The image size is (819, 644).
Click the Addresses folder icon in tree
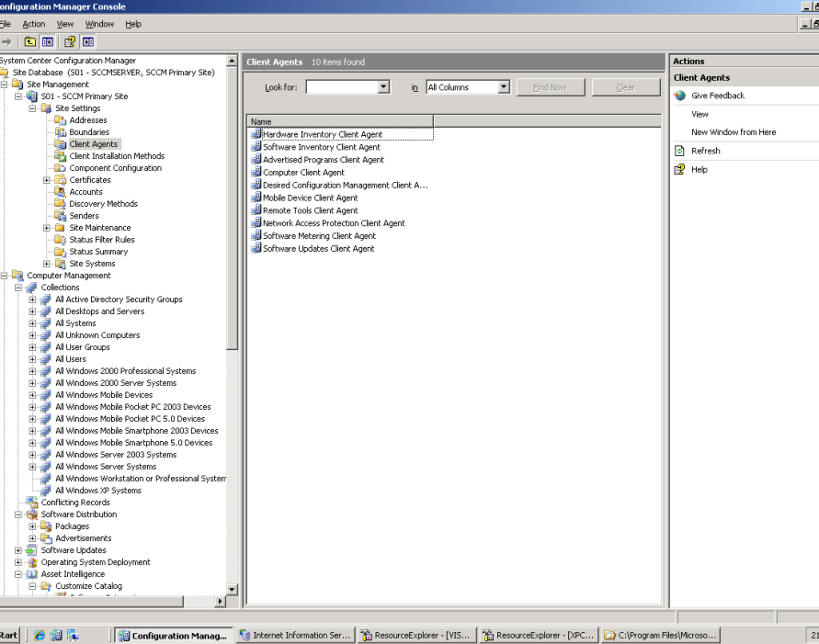click(61, 120)
